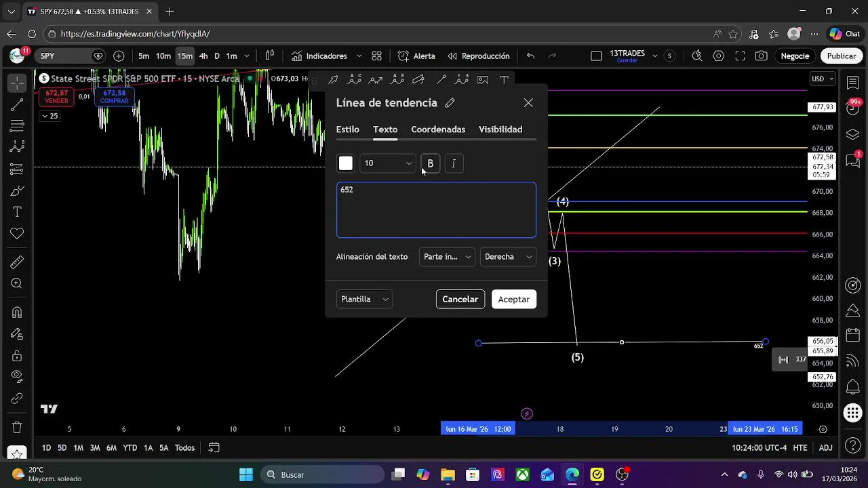Viewport: 868px width, 488px height.
Task: Select the trend line drawing tool
Action: point(17,104)
